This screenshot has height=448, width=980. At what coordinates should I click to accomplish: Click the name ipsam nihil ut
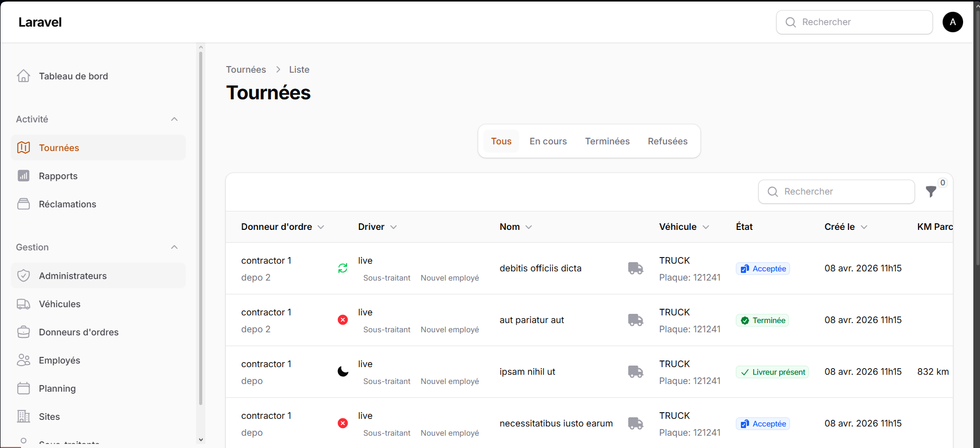527,372
